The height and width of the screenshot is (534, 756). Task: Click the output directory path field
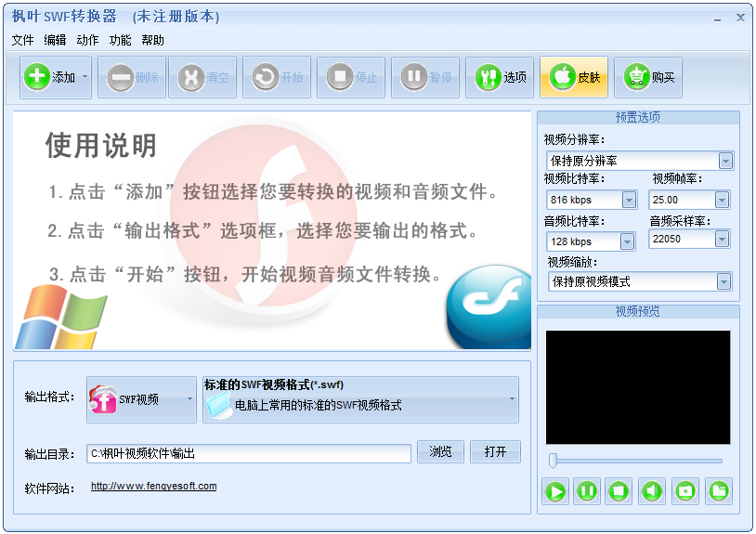pos(249,453)
